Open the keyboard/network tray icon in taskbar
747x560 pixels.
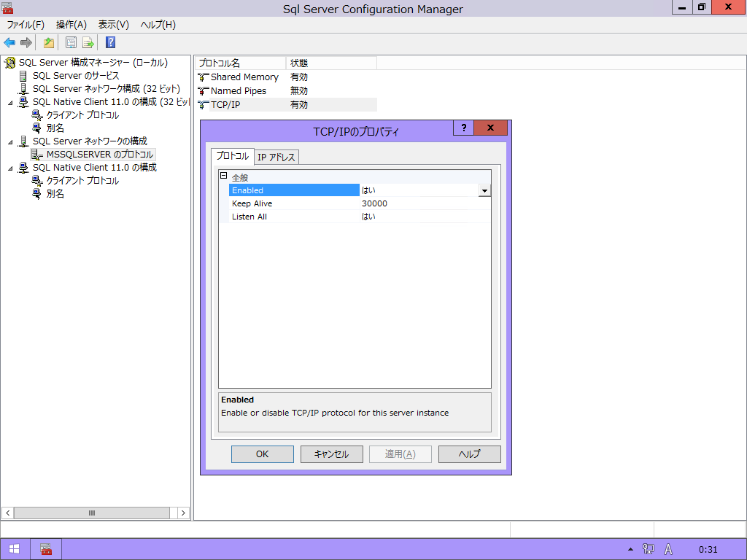pyautogui.click(x=649, y=549)
